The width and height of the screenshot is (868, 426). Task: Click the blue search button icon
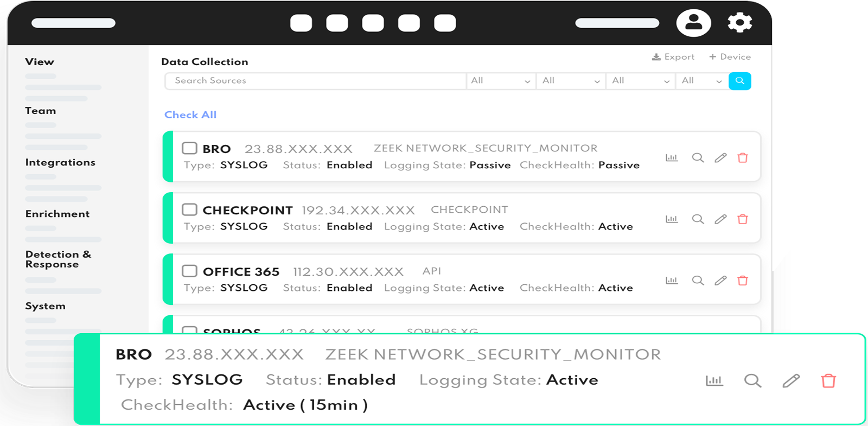(x=739, y=81)
